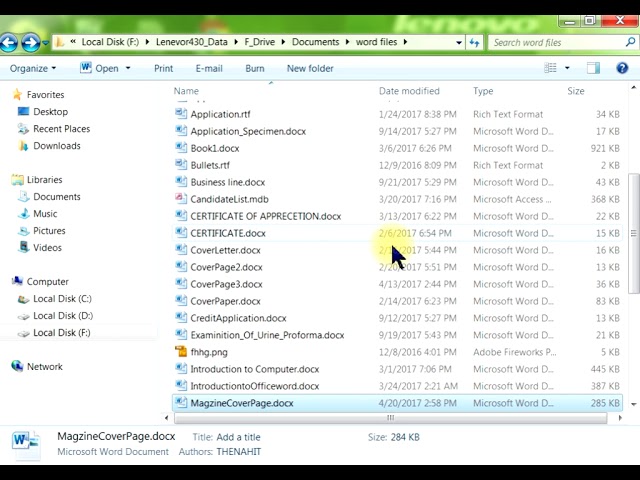Viewport: 640px width, 480px height.
Task: Select Application_Specimen.docx file icon
Action: pos(181,131)
